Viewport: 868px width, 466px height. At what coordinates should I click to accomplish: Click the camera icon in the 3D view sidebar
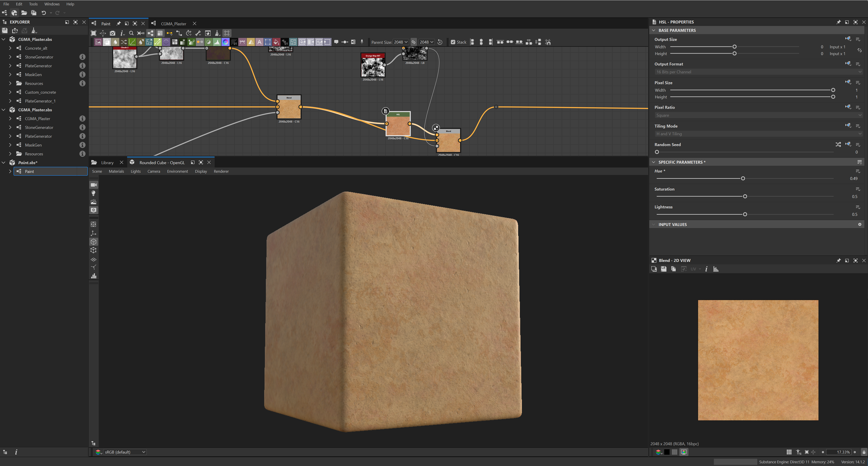94,185
